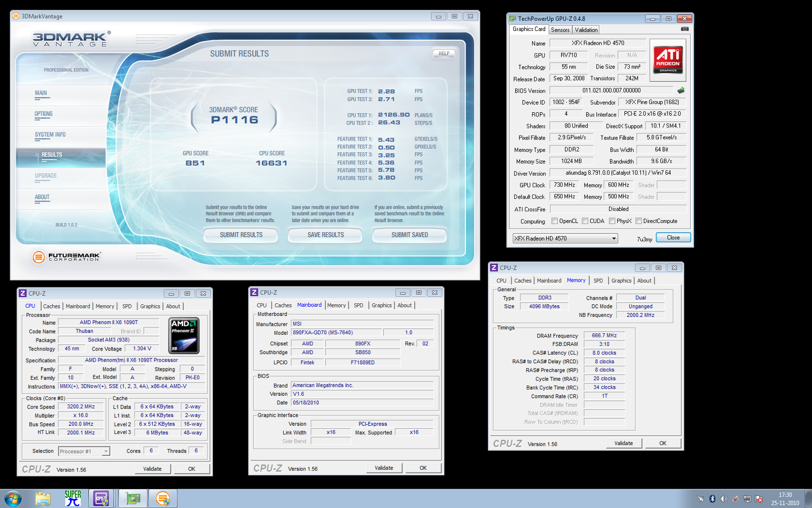Switch to GPU-Z green taskbar icon
The image size is (812, 508).
pos(133,499)
